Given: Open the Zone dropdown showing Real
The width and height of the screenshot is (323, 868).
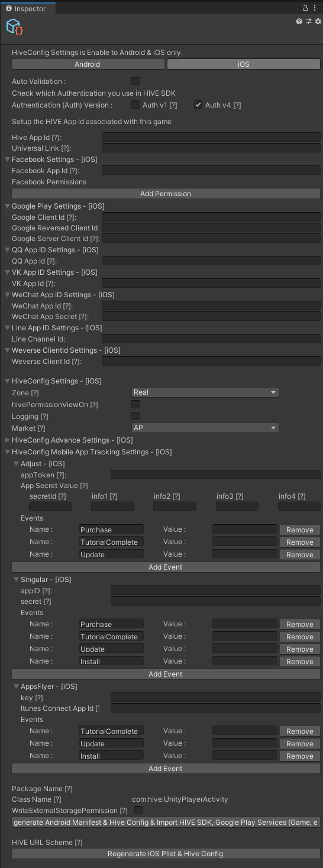Looking at the screenshot, I should point(205,392).
